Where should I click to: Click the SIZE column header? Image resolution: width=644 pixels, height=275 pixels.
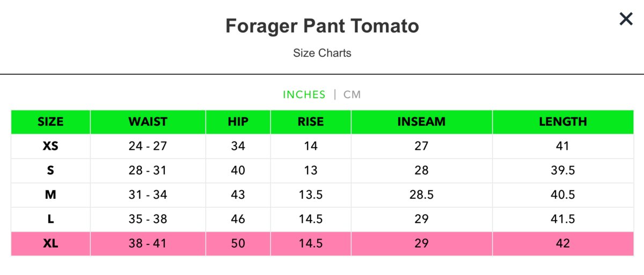(50, 122)
